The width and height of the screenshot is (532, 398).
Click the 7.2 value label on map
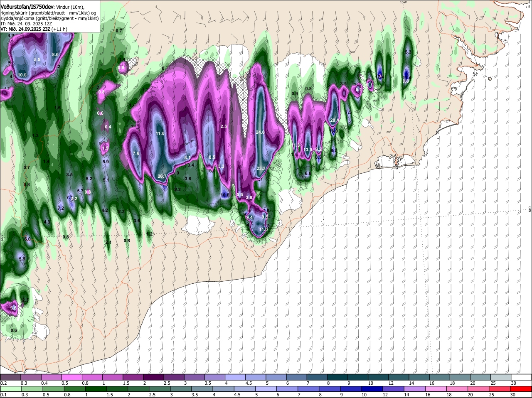click(61, 208)
